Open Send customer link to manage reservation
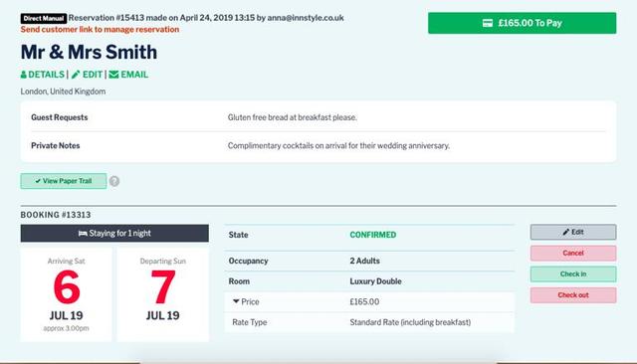637x364 pixels. click(100, 30)
